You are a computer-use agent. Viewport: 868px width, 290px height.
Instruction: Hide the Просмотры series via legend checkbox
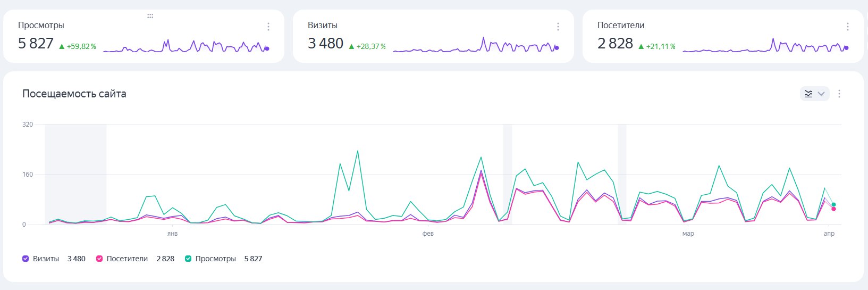point(188,259)
